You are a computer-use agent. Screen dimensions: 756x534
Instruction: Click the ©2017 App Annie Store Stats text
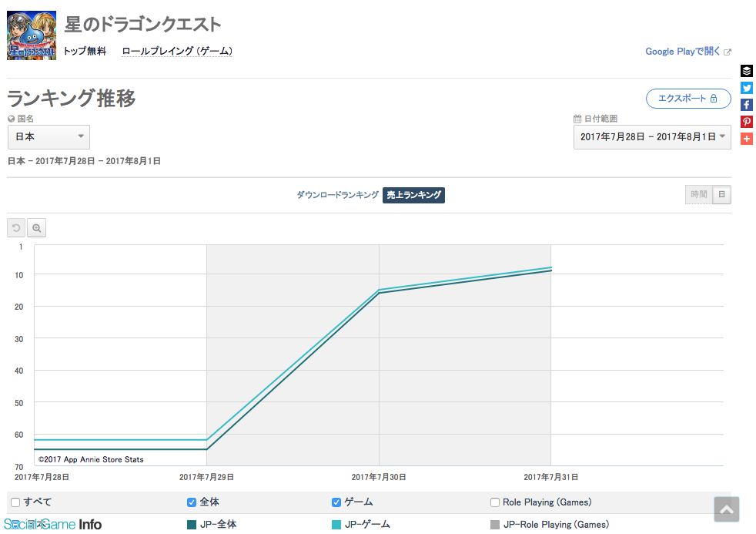click(91, 460)
